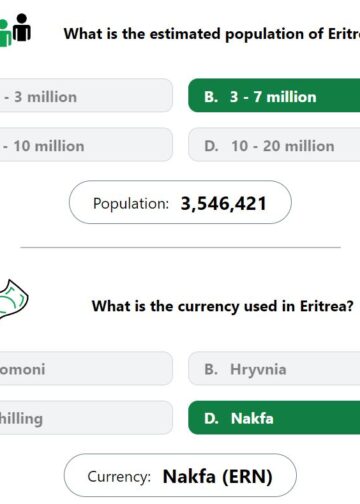Select the '- 10 million' answer option
Viewport: 360px width, 504px height.
click(x=86, y=145)
